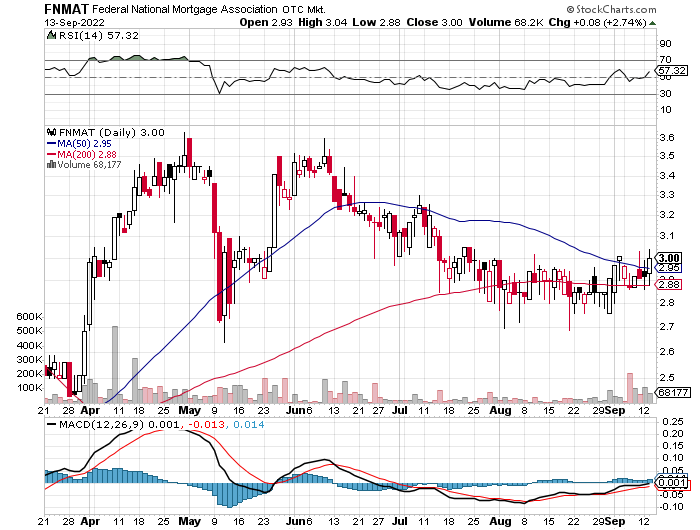The height and width of the screenshot is (530, 700).
Task: Click the MA(200) 2.88 legend text
Action: click(x=87, y=154)
